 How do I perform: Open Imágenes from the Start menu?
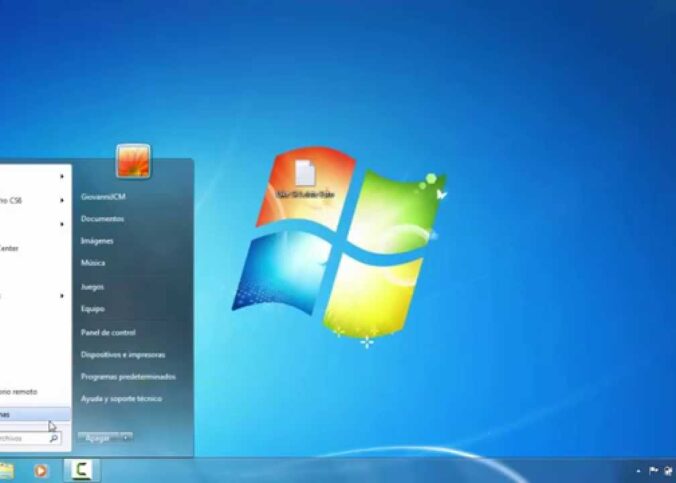point(97,241)
